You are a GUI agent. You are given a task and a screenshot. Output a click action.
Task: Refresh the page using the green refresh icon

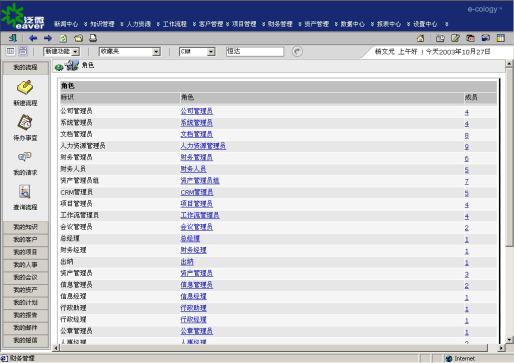click(63, 38)
